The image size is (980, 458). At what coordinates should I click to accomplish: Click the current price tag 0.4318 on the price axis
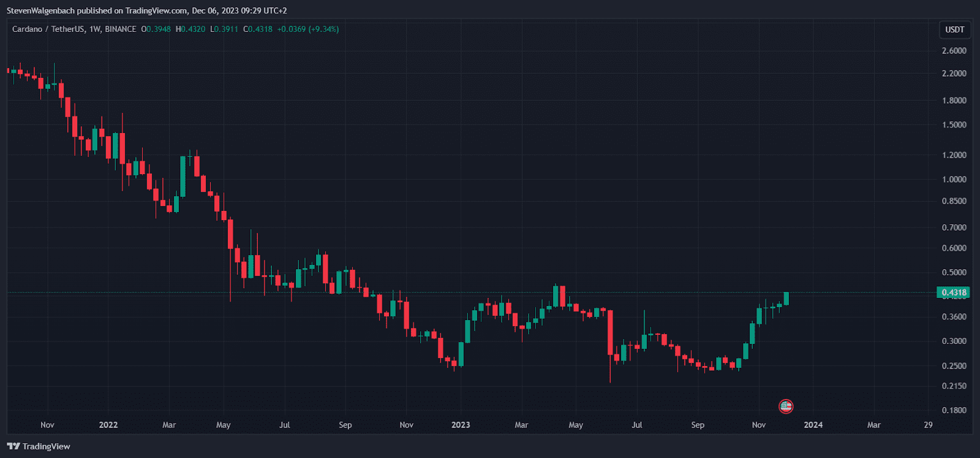point(954,292)
